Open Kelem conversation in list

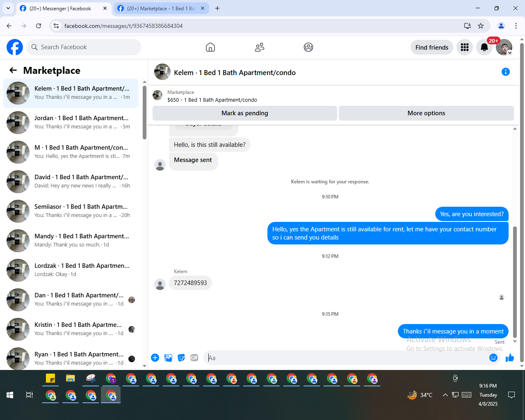71,93
